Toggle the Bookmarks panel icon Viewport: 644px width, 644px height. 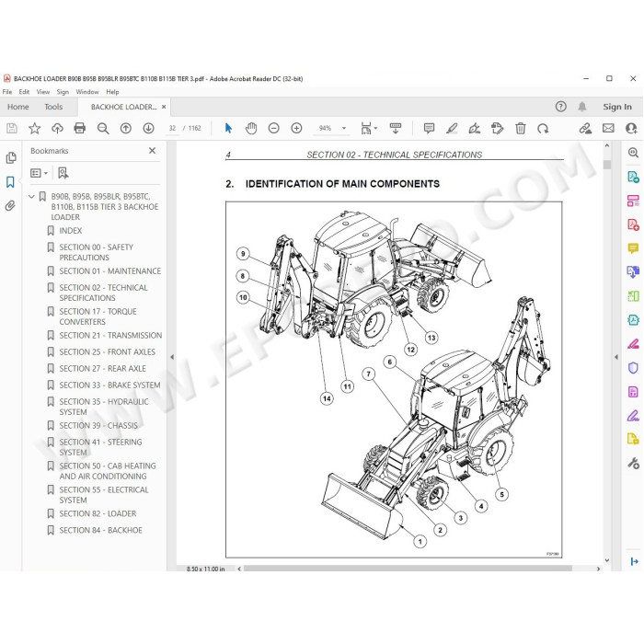click(10, 182)
